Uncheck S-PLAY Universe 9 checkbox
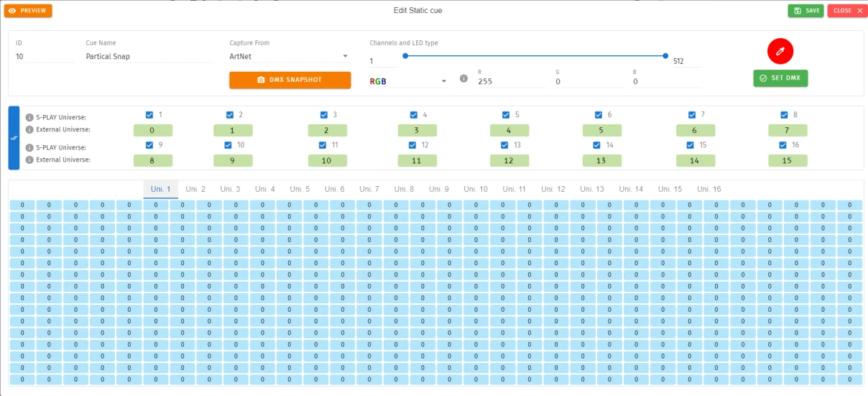Screen dimensions: 868x396 point(149,145)
